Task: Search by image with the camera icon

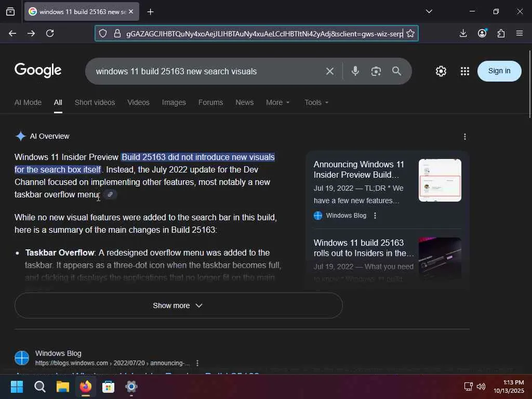Action: (376, 71)
